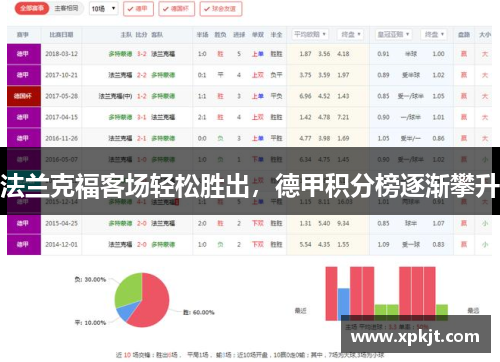The width and height of the screenshot is (500, 362).
Task: Toggle the 球会友谊 checkbox
Action: 221,9
